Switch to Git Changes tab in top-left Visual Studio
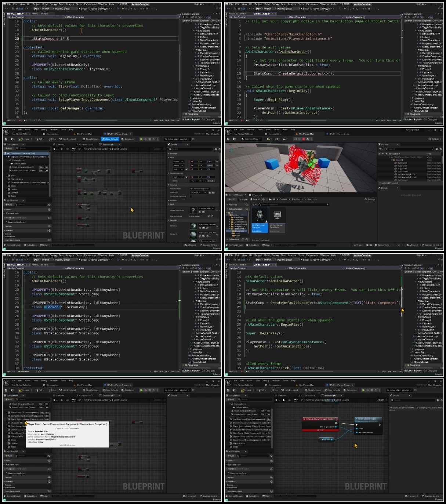Image resolution: width=446 pixels, height=504 pixels. [x=209, y=119]
